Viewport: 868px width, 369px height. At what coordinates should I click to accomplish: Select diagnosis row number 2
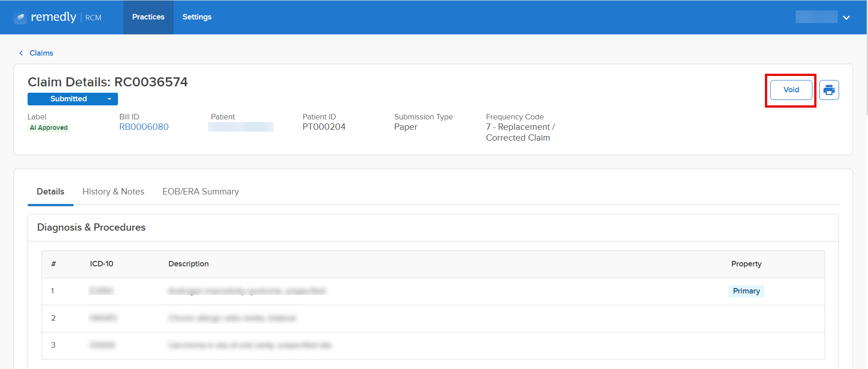pos(53,318)
